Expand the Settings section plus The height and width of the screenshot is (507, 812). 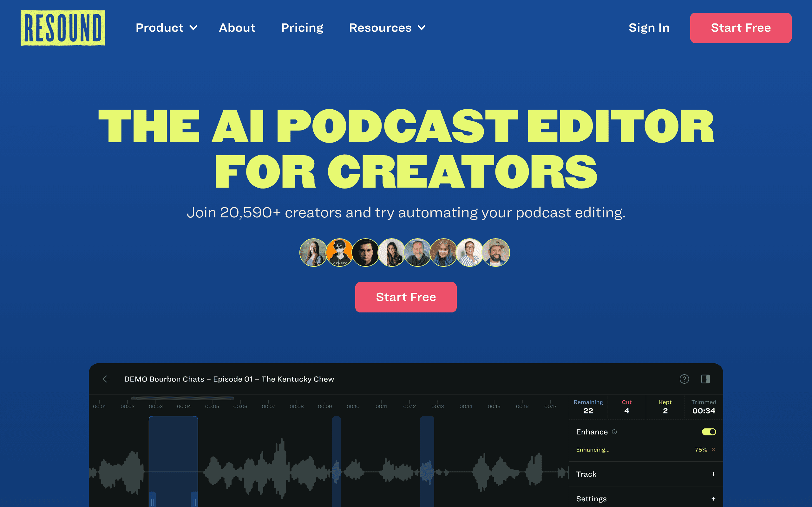713,499
